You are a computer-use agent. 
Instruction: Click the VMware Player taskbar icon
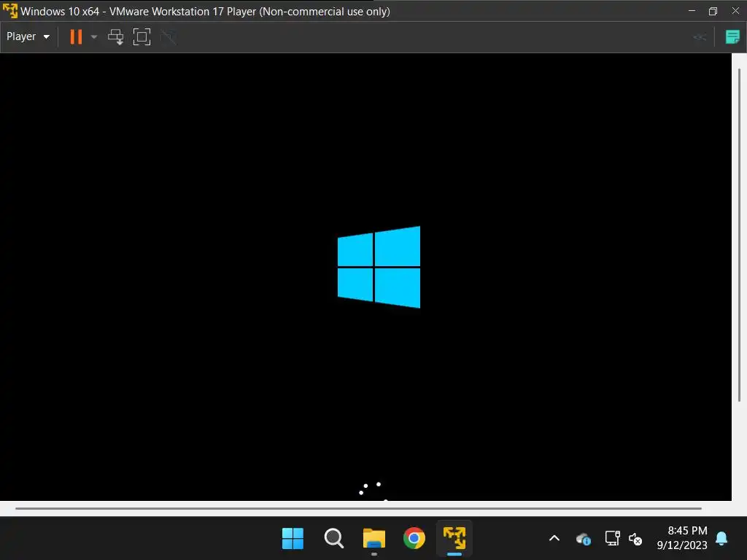point(454,539)
